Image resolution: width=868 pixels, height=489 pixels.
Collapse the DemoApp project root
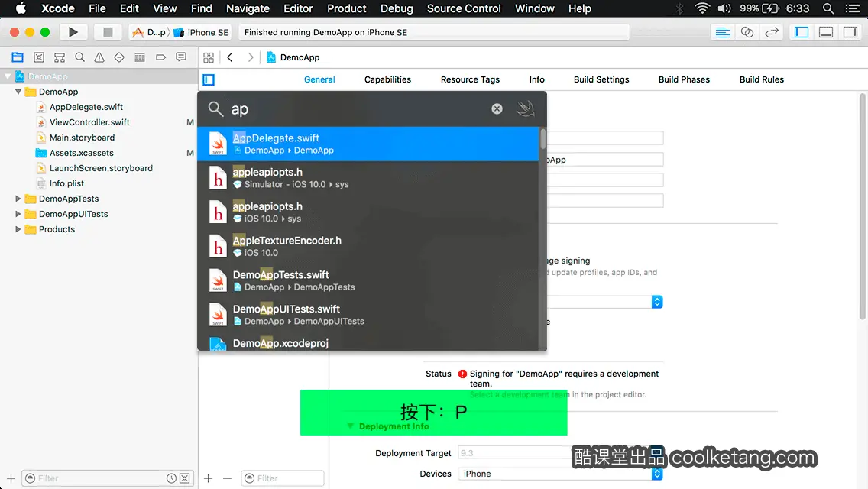tap(8, 76)
